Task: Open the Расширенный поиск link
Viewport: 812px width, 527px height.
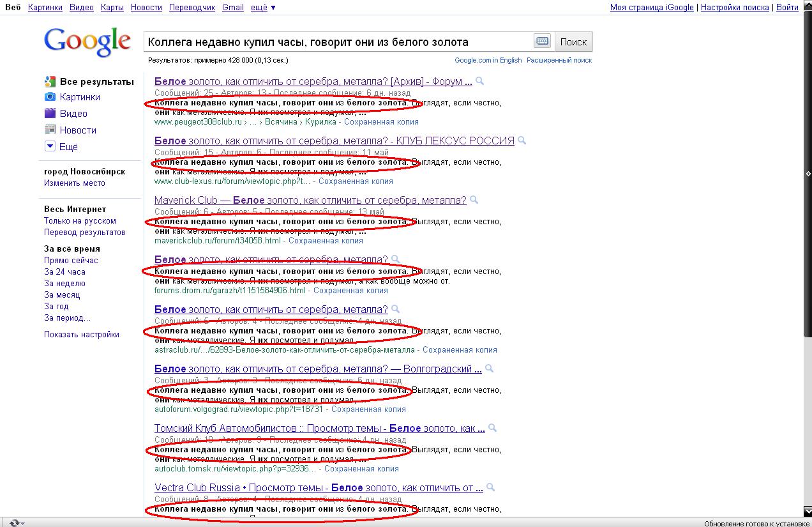Action: click(x=560, y=60)
